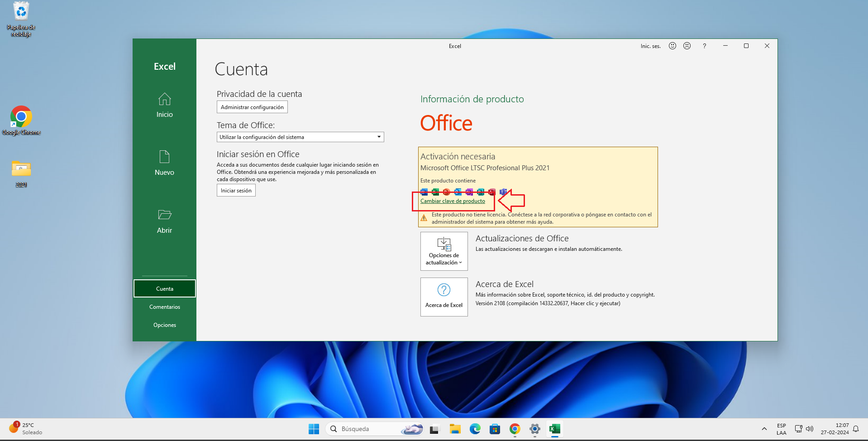Switch to the 'Nuevo' section

coord(164,163)
